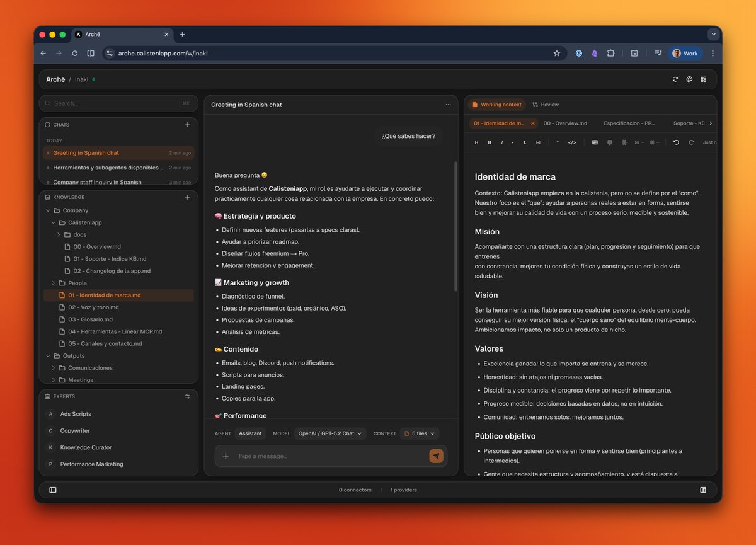Open Experts filter settings icon
This screenshot has width=756, height=545.
tap(187, 396)
